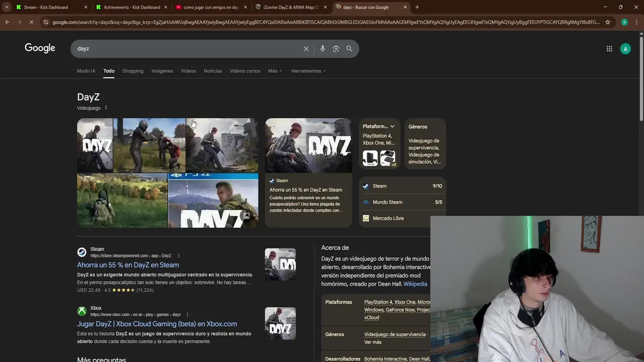Viewport: 644px width, 362px height.
Task: Open Chrome three-dot menu
Action: [x=636, y=22]
